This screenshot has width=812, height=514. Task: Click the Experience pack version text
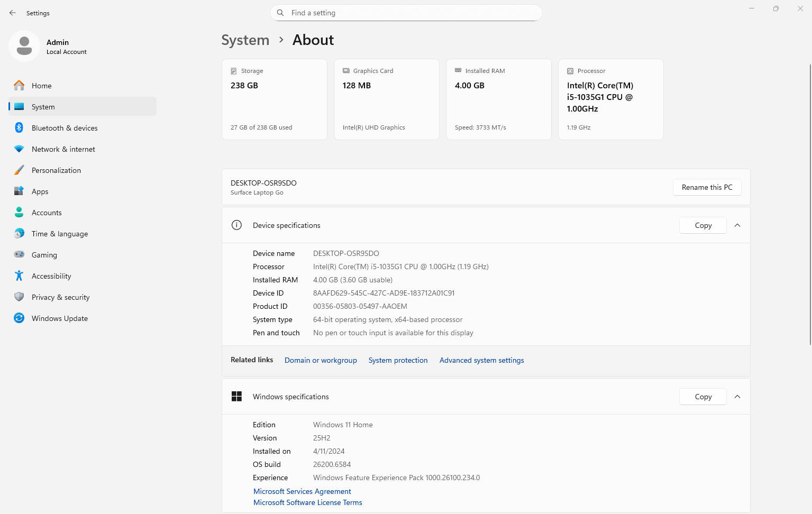point(396,478)
